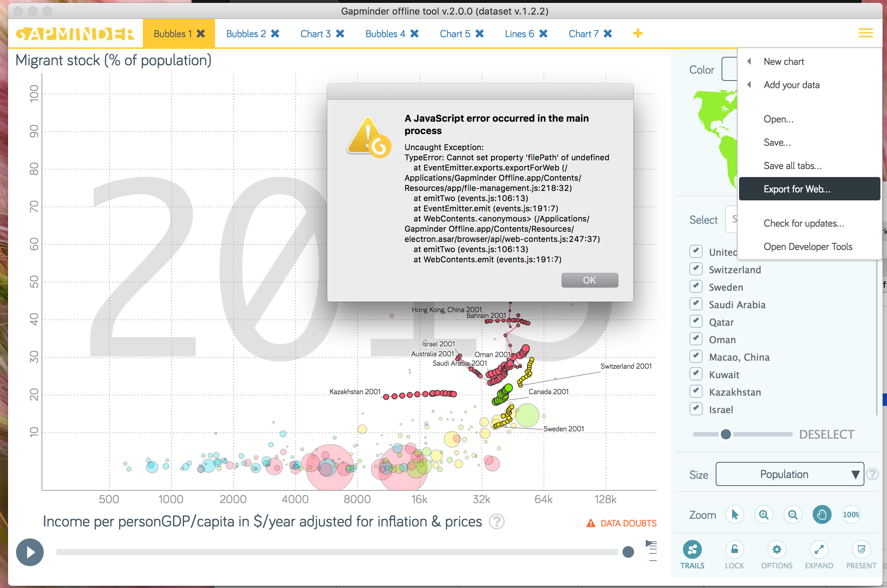Expand the Add your data submenu
This screenshot has width=887, height=588.
coord(792,85)
